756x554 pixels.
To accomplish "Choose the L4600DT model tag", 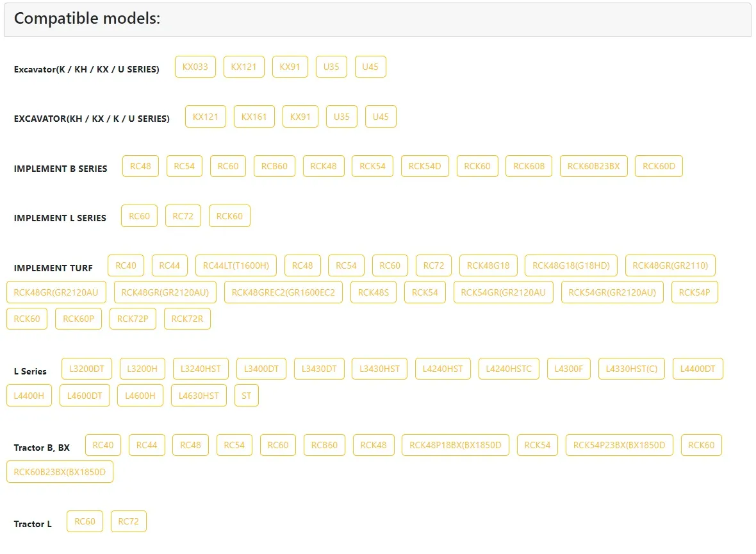I will point(85,395).
